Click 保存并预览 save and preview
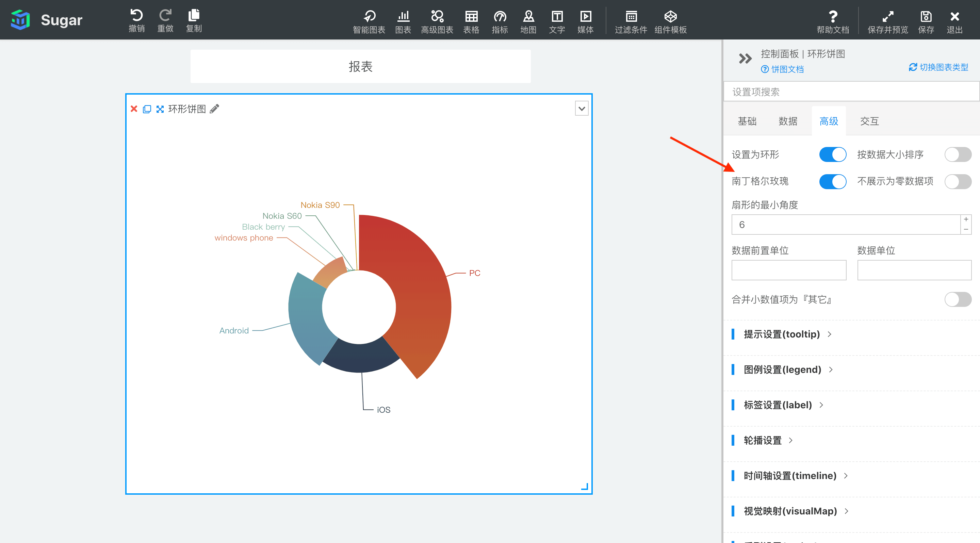Image resolution: width=980 pixels, height=543 pixels. (888, 22)
